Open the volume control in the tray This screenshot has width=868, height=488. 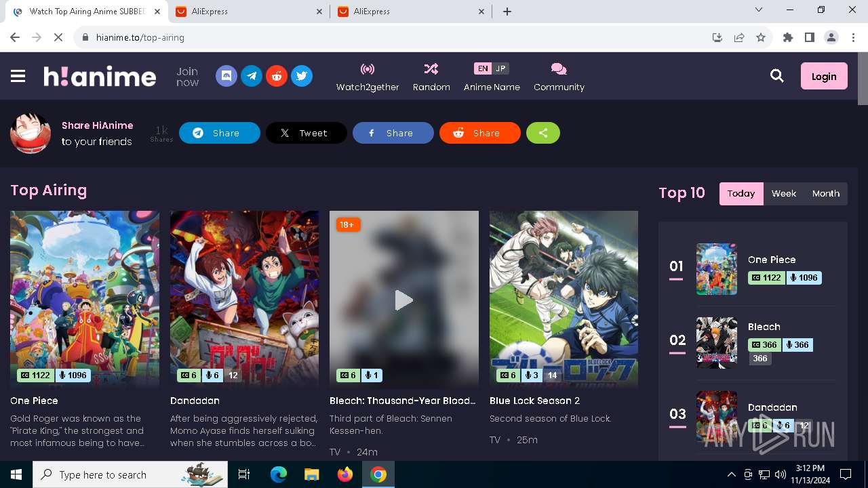[781, 474]
